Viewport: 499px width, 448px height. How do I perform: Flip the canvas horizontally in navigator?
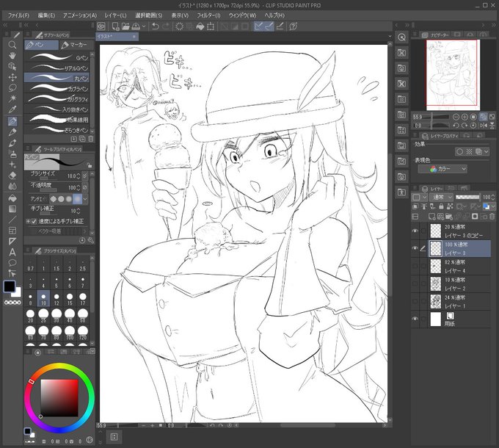483,126
